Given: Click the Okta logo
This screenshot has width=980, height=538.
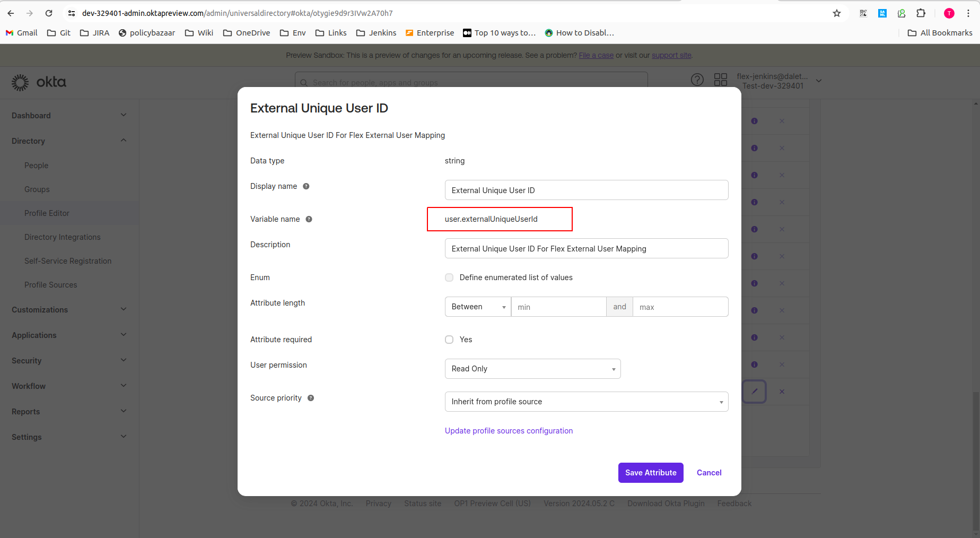Looking at the screenshot, I should (x=39, y=82).
